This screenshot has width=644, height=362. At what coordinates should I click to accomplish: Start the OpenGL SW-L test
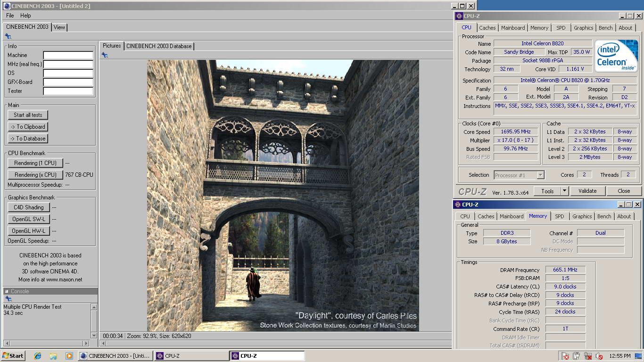[x=29, y=219]
